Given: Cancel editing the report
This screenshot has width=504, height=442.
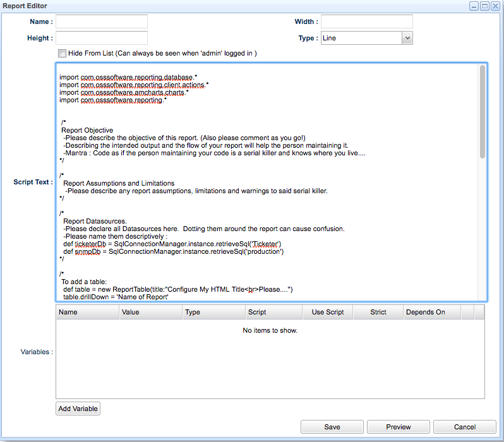Looking at the screenshot, I should click(x=464, y=427).
